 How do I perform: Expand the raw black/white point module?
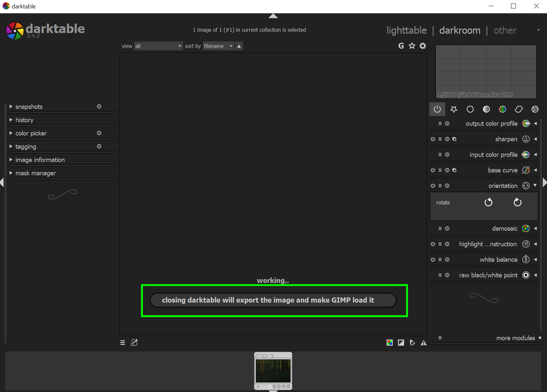pyautogui.click(x=535, y=275)
